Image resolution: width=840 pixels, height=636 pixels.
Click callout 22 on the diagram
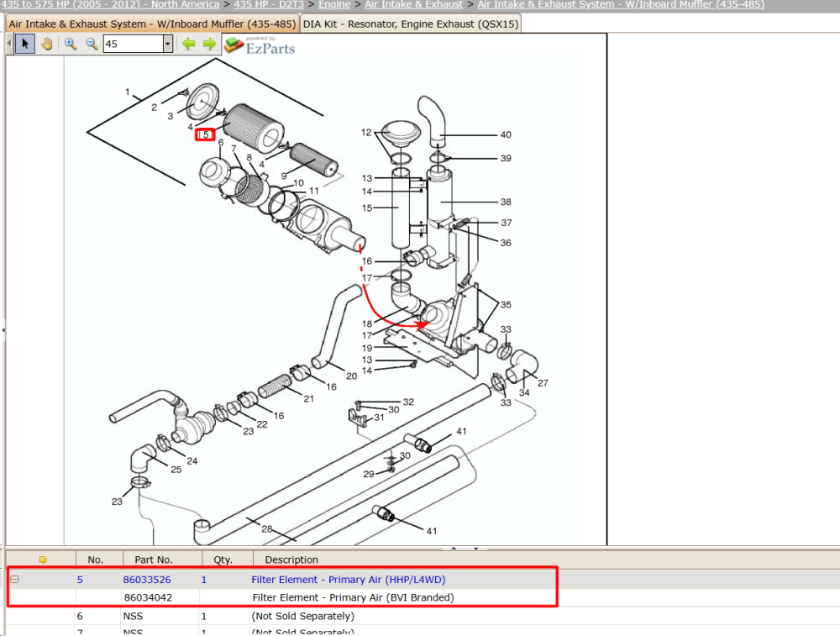click(x=262, y=424)
